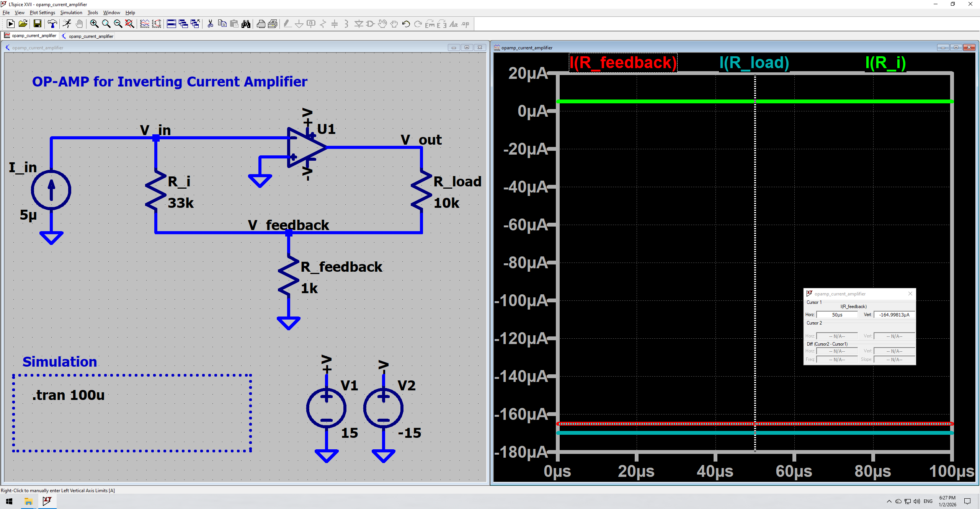Select the I(R_load) trace label
This screenshot has width=980, height=509.
(754, 63)
